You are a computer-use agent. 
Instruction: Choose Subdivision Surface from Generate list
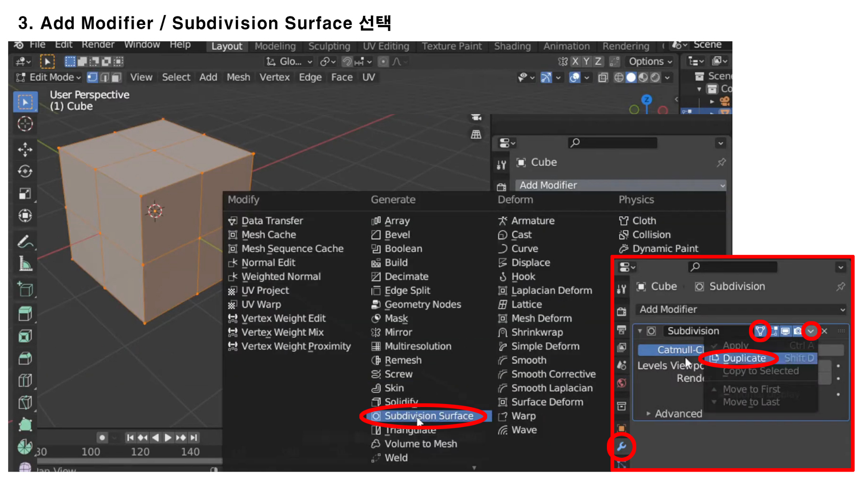(428, 416)
